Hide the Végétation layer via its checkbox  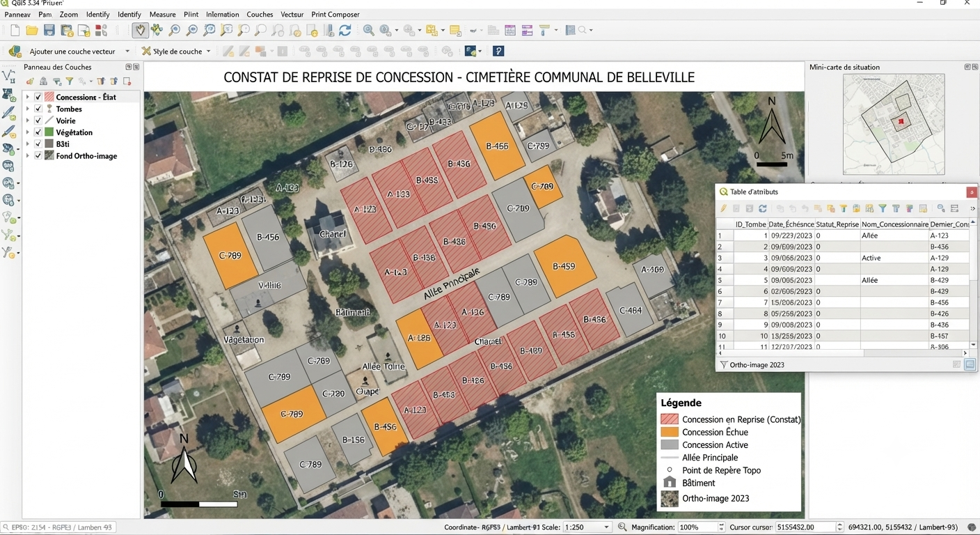[38, 132]
